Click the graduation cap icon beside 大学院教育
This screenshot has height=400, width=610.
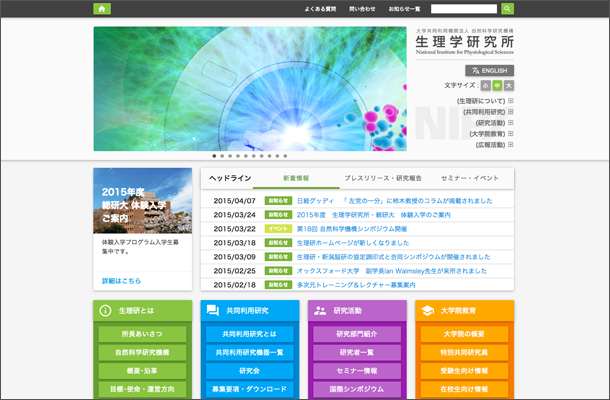pos(428,311)
